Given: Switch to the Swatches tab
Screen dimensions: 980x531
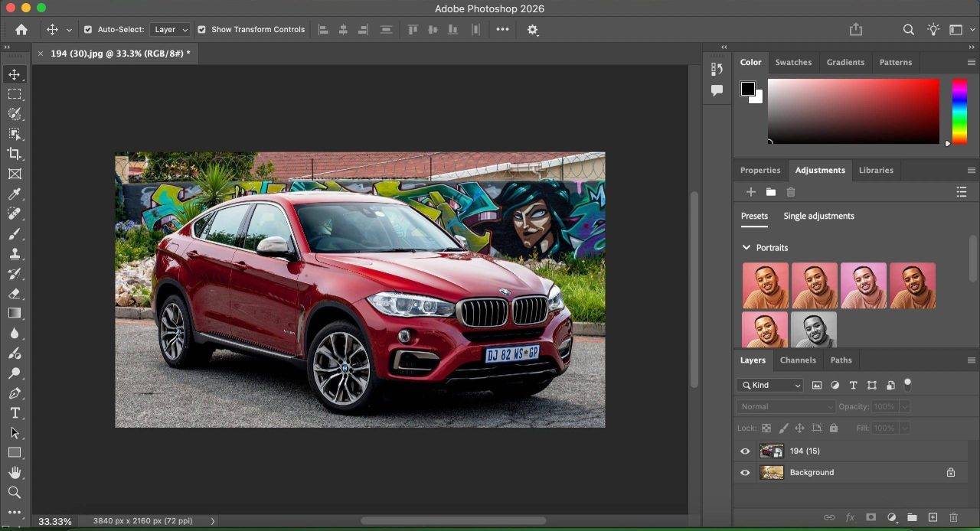Looking at the screenshot, I should pyautogui.click(x=793, y=62).
